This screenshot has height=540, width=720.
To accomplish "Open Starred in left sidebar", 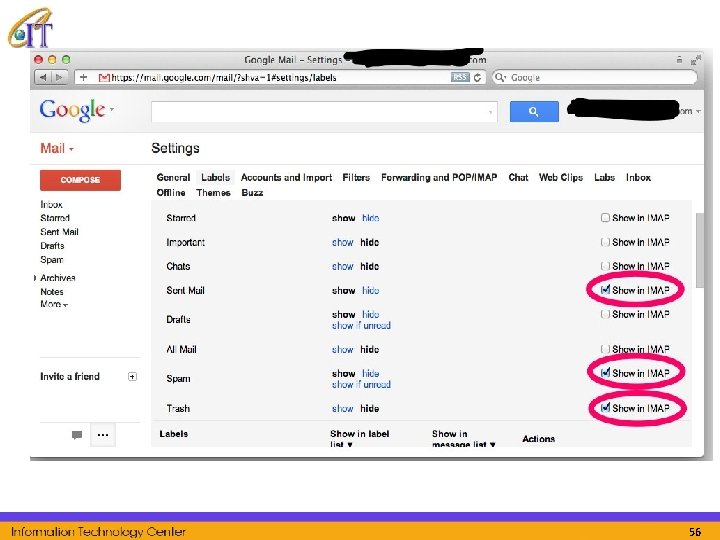I will (x=55, y=218).
